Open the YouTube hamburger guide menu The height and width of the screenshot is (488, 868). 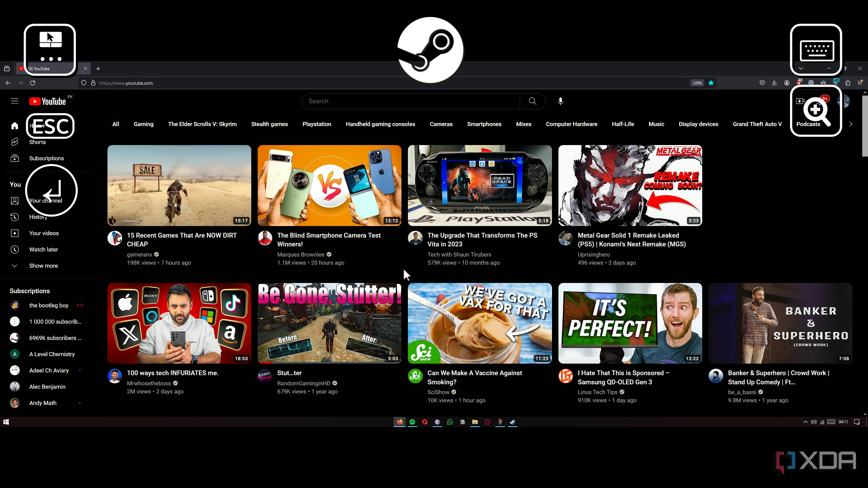click(15, 101)
